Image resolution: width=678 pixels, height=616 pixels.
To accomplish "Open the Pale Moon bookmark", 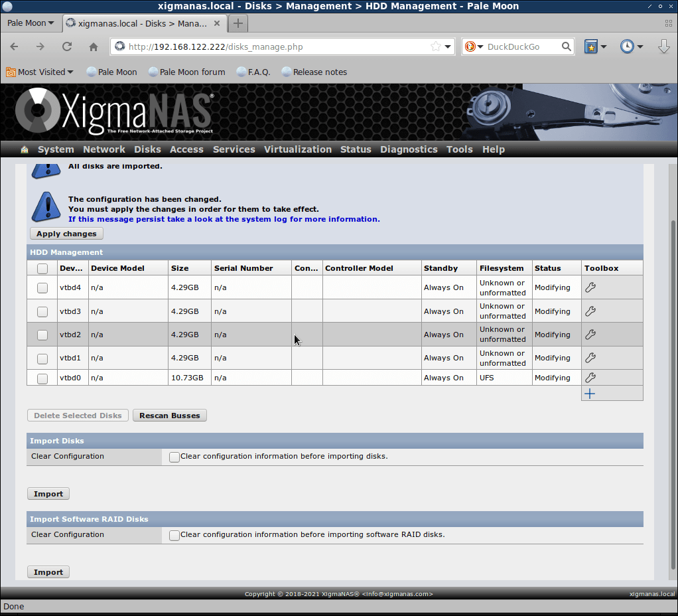I will coord(111,72).
